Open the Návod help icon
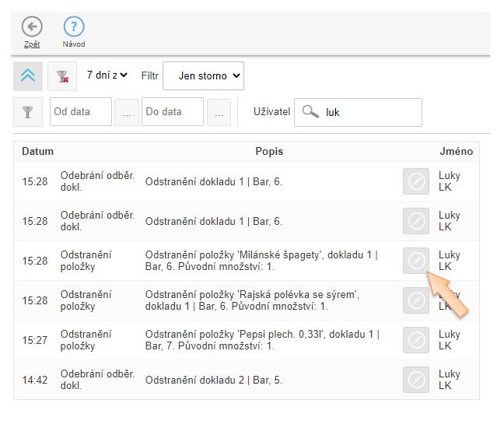Viewport: 504px width, 442px height. click(x=74, y=27)
